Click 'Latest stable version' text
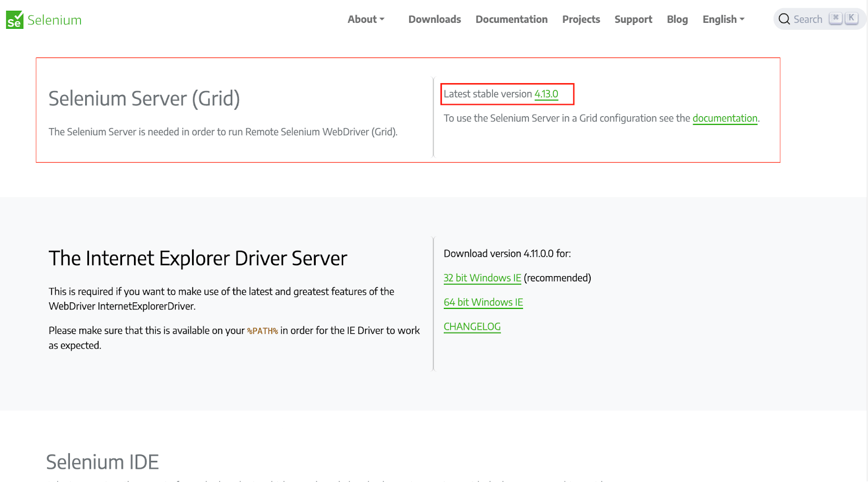The image size is (868, 482). pos(488,94)
